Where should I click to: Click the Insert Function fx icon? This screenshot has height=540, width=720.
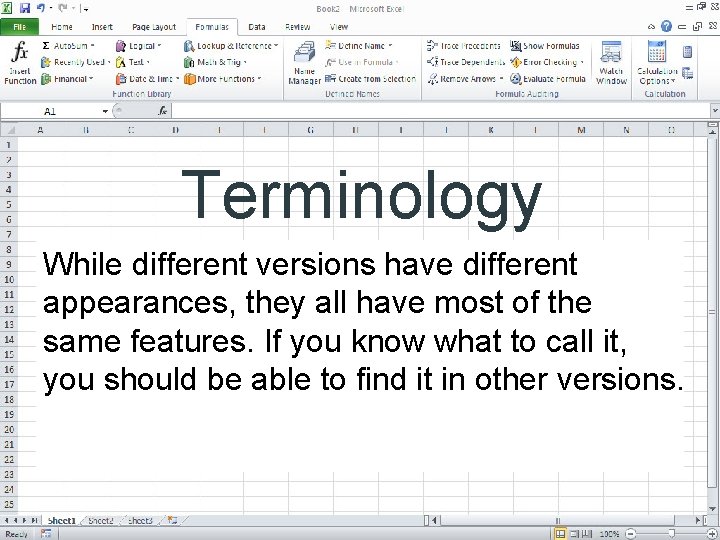click(x=20, y=51)
